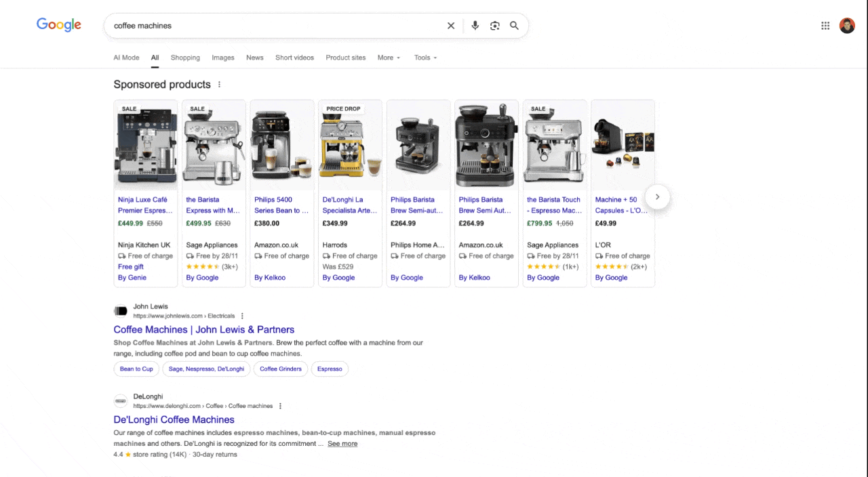
Task: Open AI Mode tab
Action: [126, 58]
